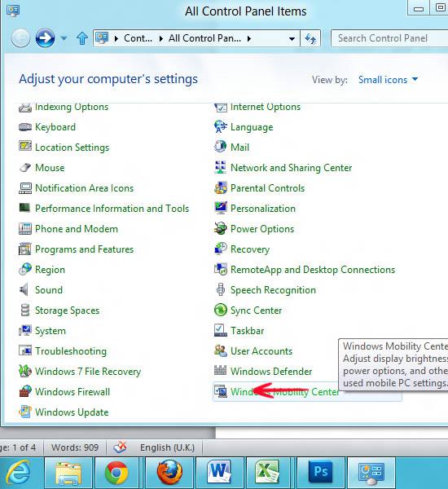Open the Small icons view dropdown
This screenshot has width=448, height=489.
389,80
